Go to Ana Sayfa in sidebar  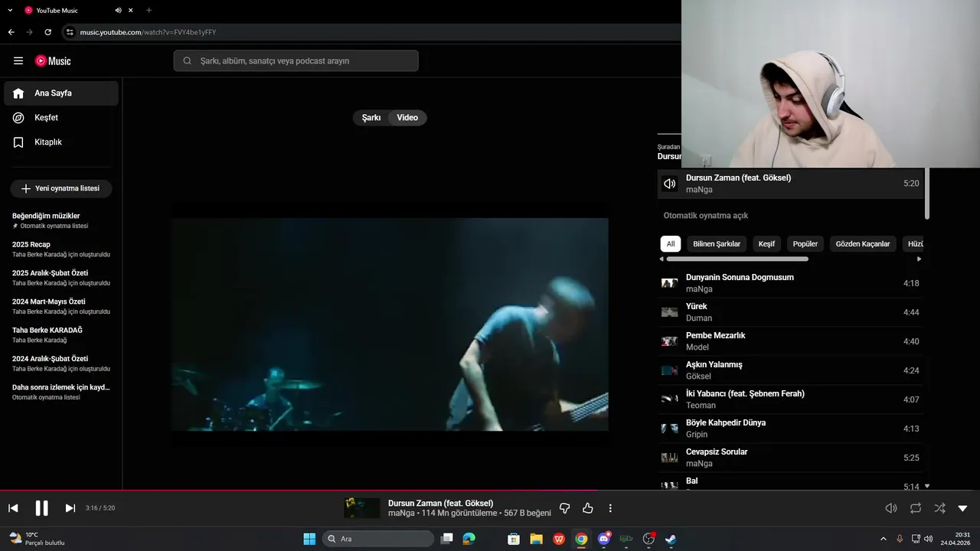[x=61, y=93]
